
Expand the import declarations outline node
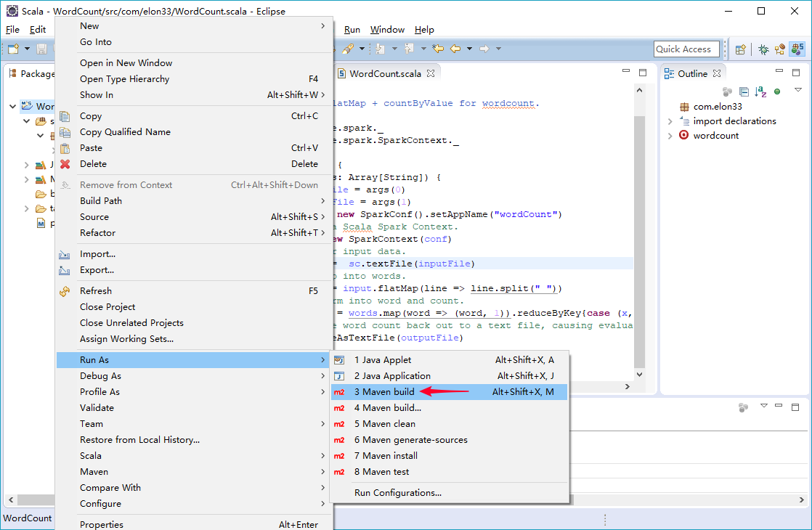click(x=670, y=121)
